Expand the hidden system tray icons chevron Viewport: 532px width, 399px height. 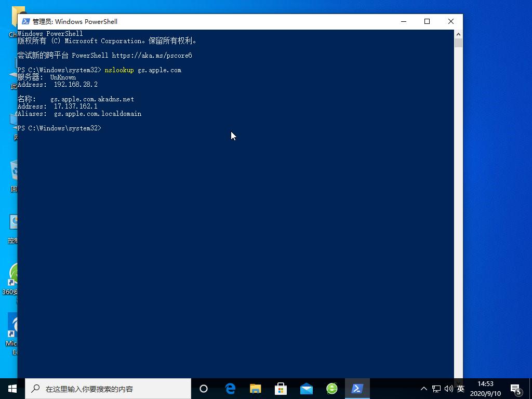tap(424, 389)
